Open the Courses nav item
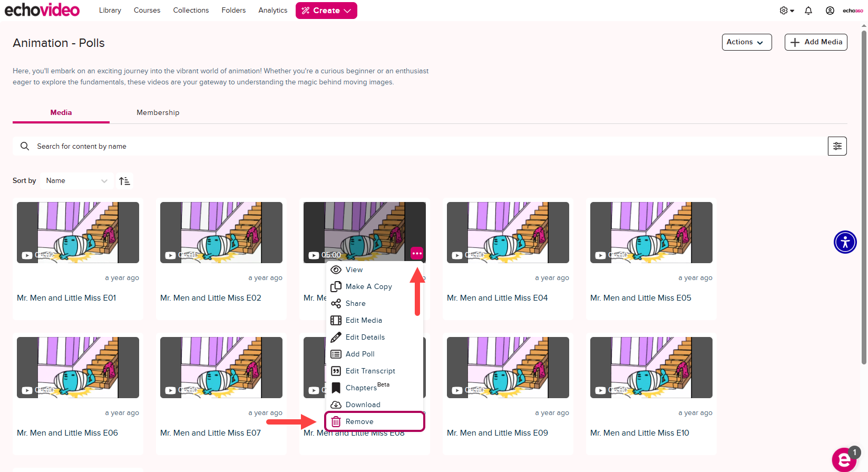This screenshot has width=868, height=472. (x=147, y=11)
